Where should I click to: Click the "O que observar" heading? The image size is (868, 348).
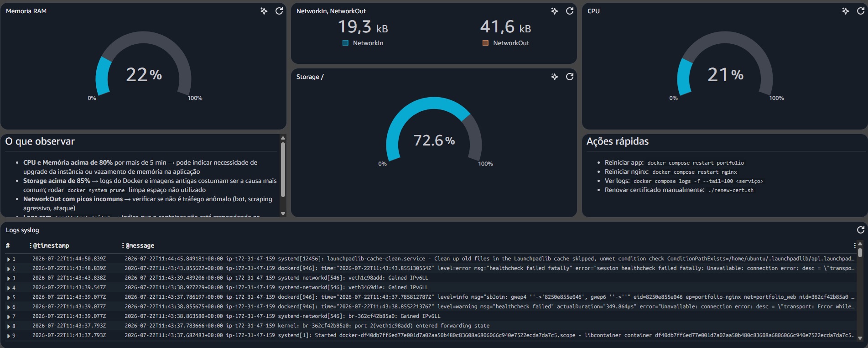pos(40,141)
